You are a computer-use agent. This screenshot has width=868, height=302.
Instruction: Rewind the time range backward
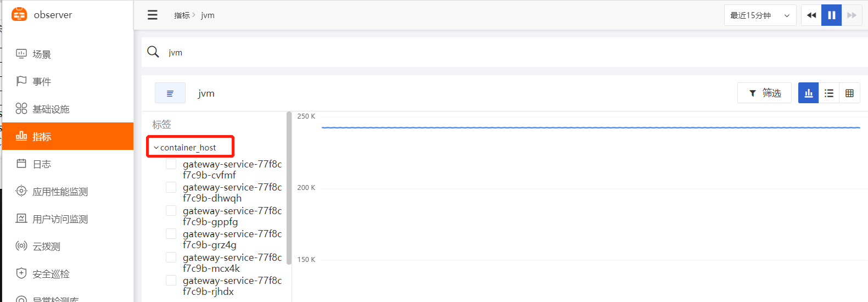click(811, 15)
